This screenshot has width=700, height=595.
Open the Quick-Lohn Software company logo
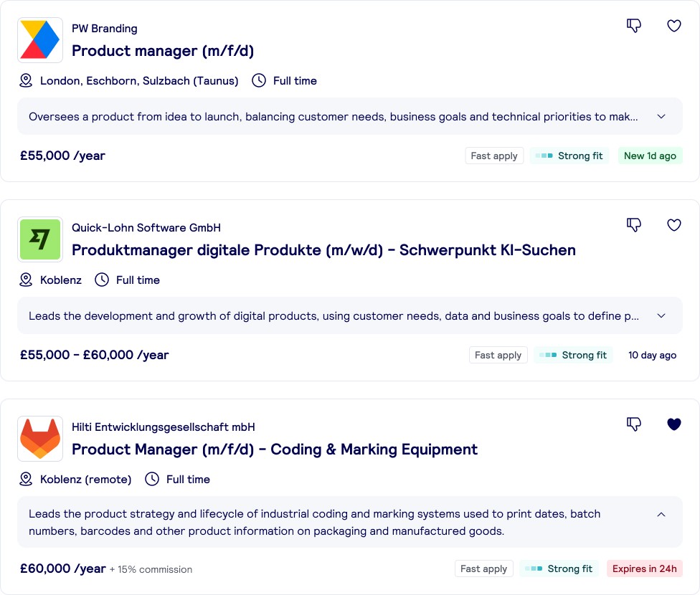point(40,239)
